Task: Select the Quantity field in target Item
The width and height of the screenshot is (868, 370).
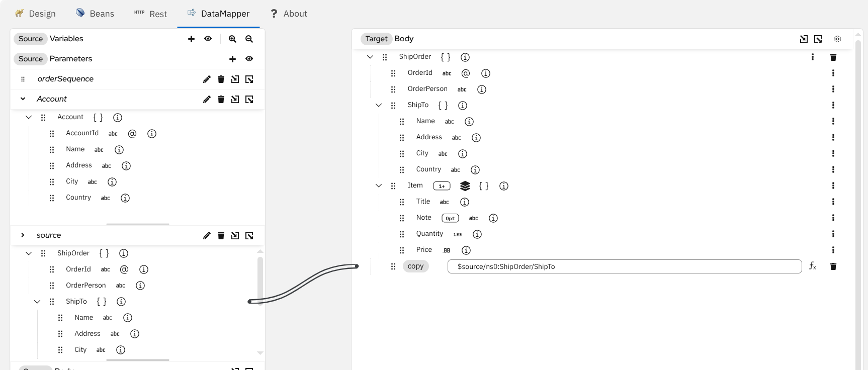Action: pos(429,234)
